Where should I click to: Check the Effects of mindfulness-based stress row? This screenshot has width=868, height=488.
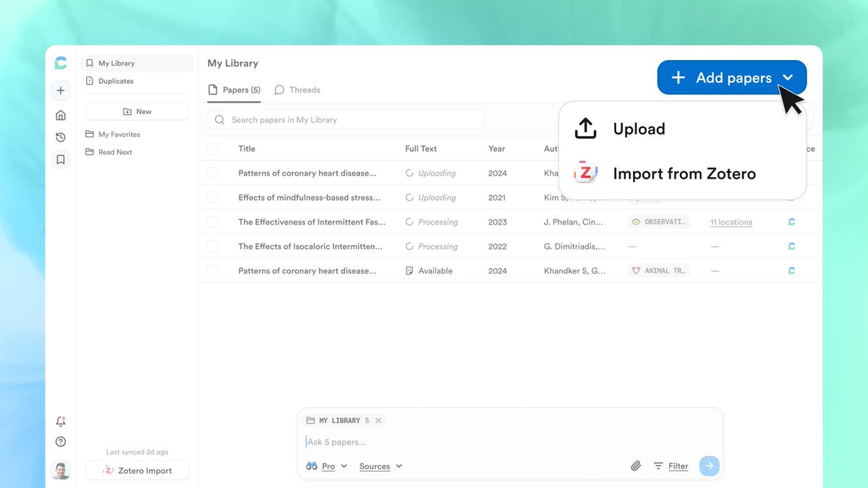213,197
